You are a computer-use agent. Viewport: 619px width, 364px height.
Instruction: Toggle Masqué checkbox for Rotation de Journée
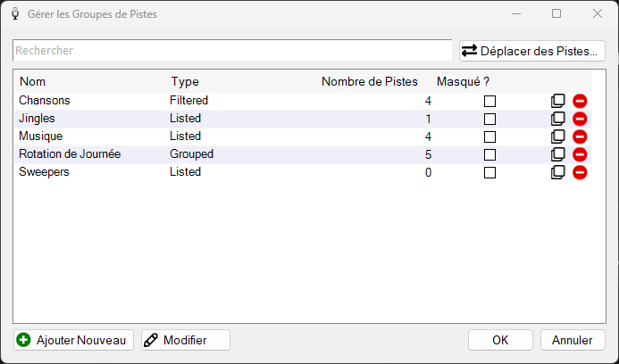(489, 154)
